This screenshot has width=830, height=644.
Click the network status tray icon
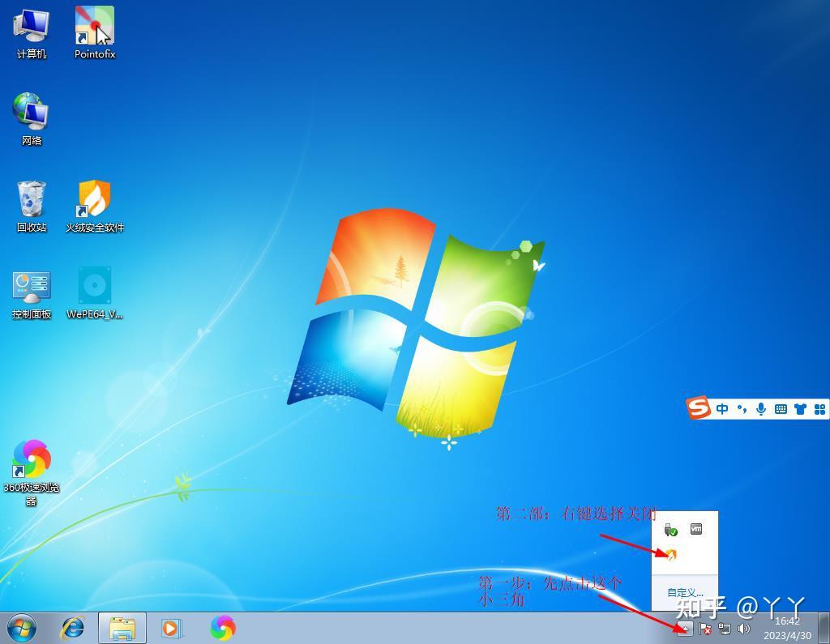724,629
